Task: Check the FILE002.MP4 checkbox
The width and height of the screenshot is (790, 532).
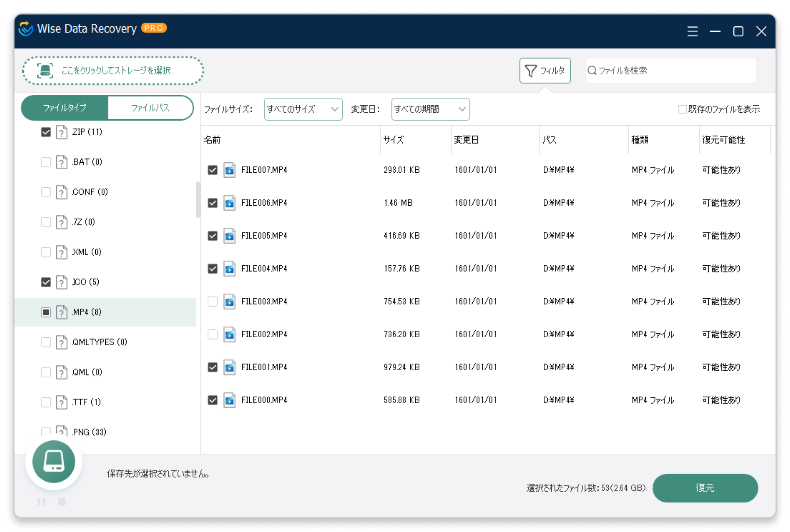Action: pyautogui.click(x=212, y=334)
